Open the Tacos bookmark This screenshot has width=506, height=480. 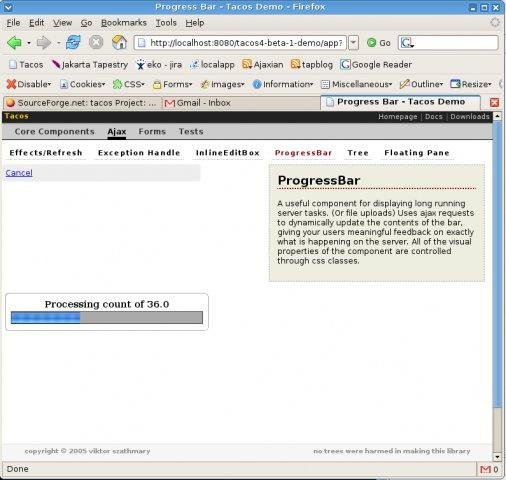tap(26, 64)
